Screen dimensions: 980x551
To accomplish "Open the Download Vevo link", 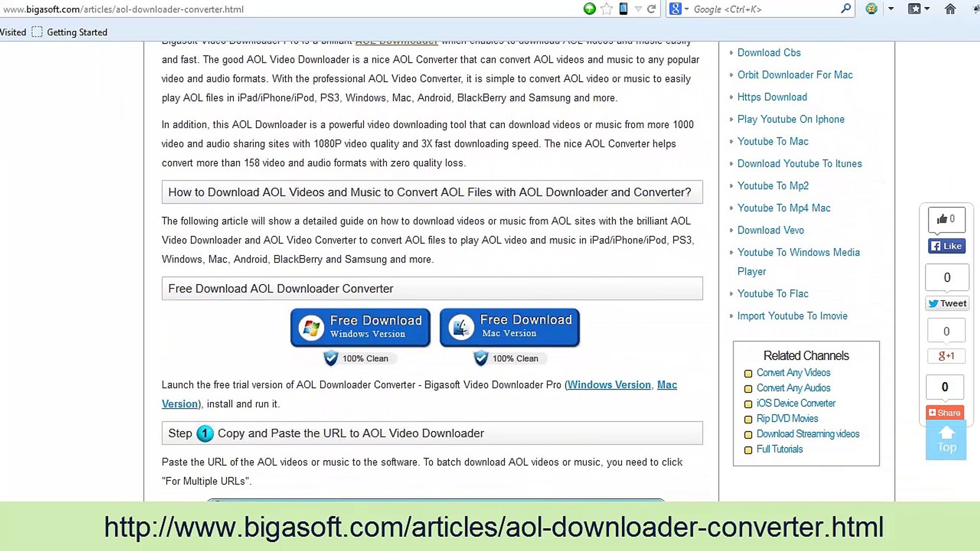I will (770, 230).
